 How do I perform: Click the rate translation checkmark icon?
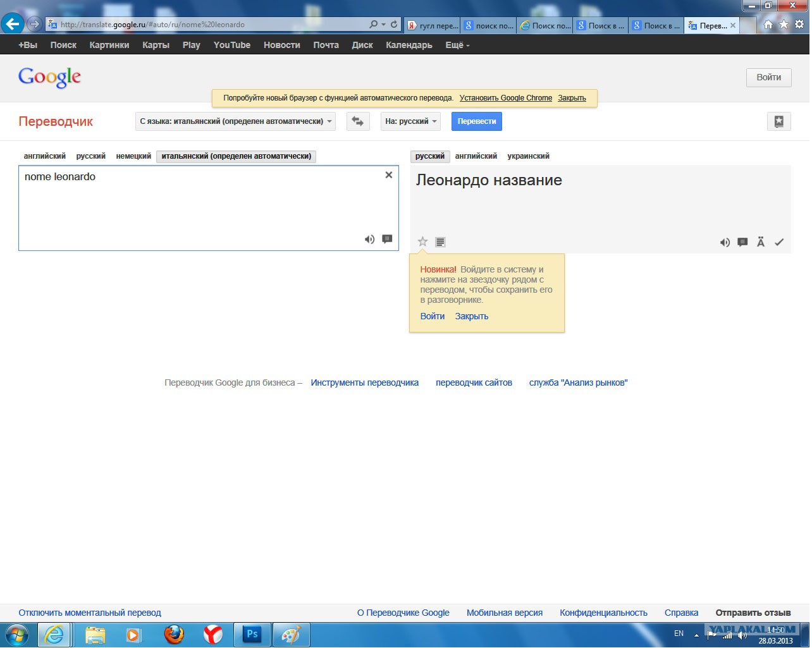click(x=779, y=242)
